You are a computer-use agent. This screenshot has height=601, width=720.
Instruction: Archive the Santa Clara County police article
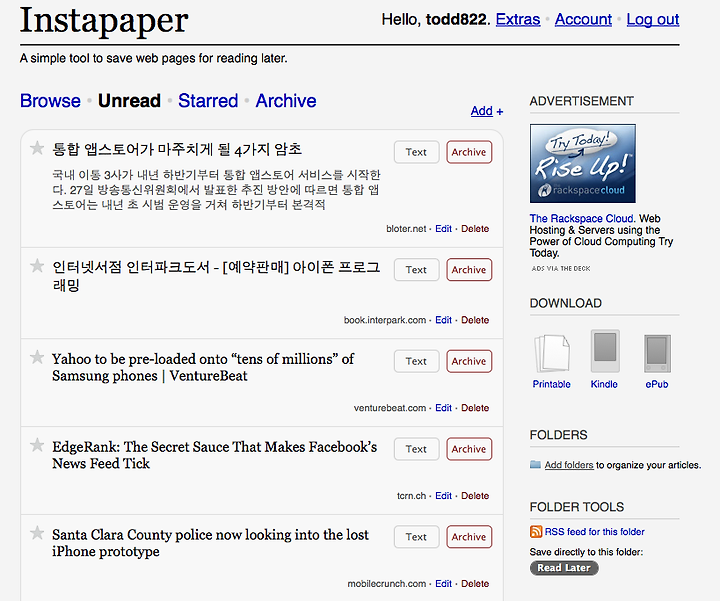pos(469,537)
